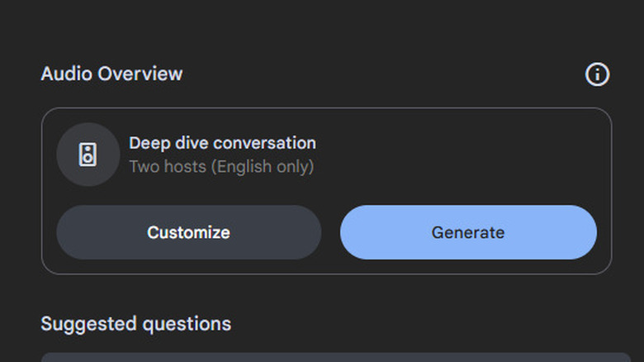Click the speaker icon in the audio card

88,155
